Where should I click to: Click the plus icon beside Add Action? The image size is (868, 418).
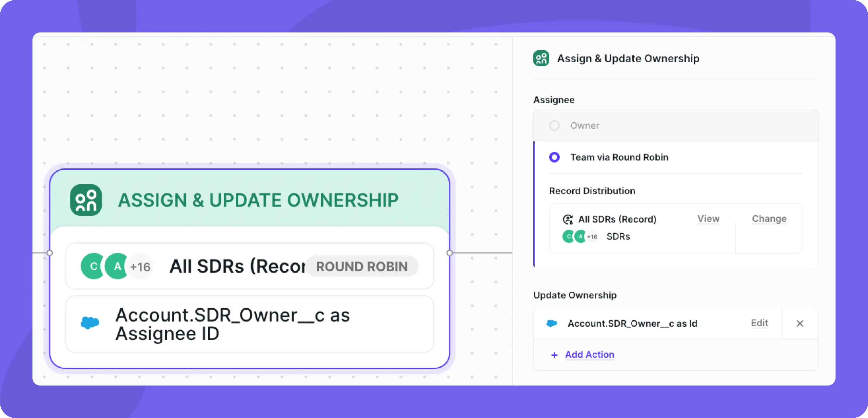(554, 355)
